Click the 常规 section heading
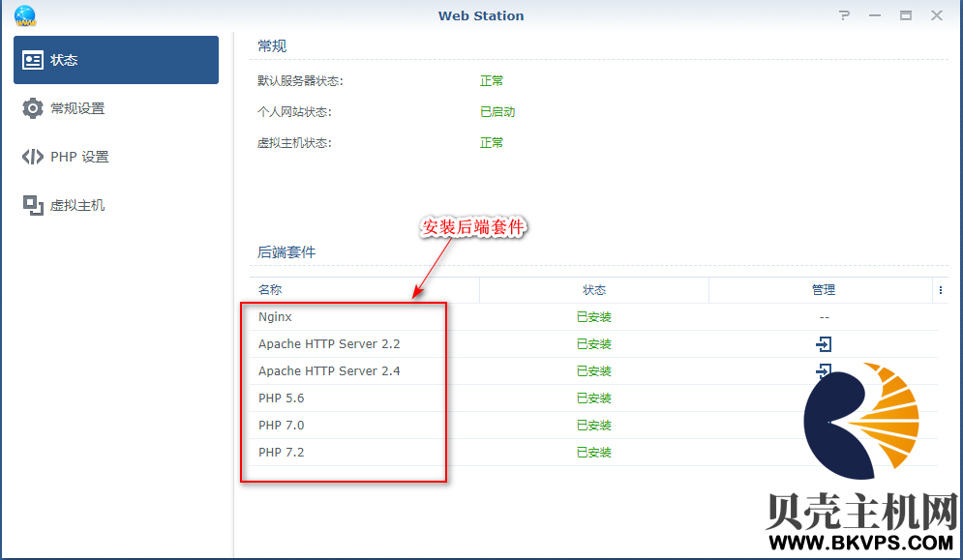The height and width of the screenshot is (560, 963). pos(272,46)
